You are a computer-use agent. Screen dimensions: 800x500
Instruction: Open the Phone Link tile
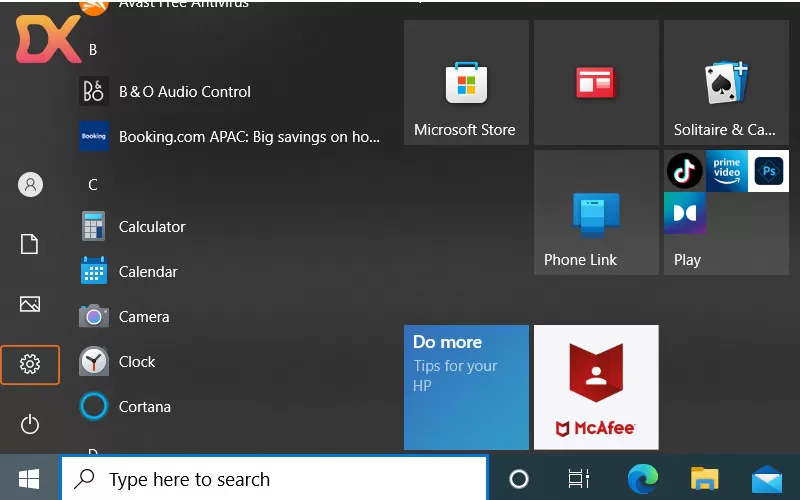pos(596,213)
